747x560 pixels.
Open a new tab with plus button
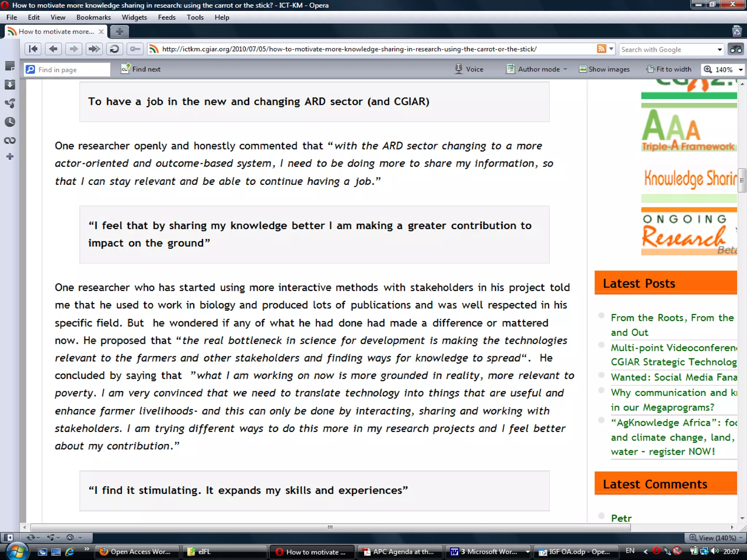(119, 32)
